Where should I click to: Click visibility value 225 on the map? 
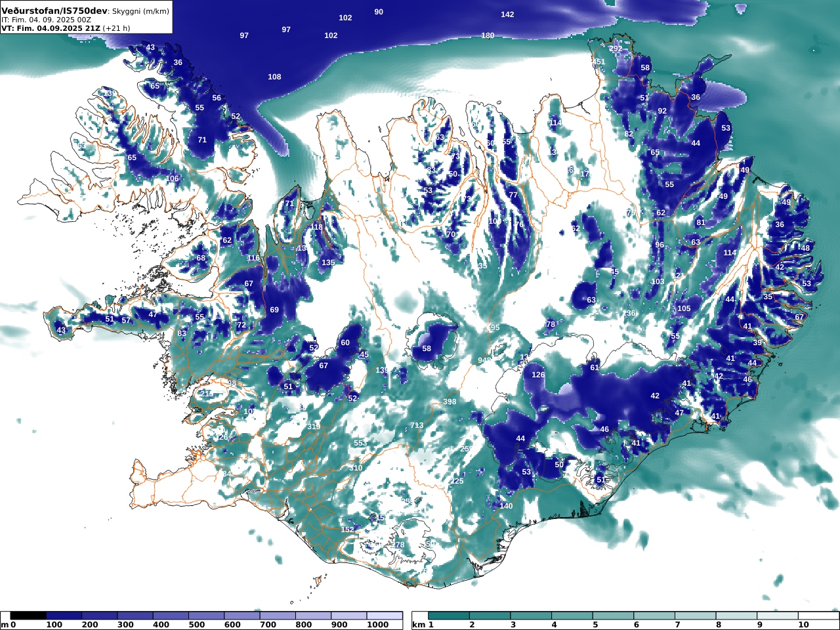(457, 481)
